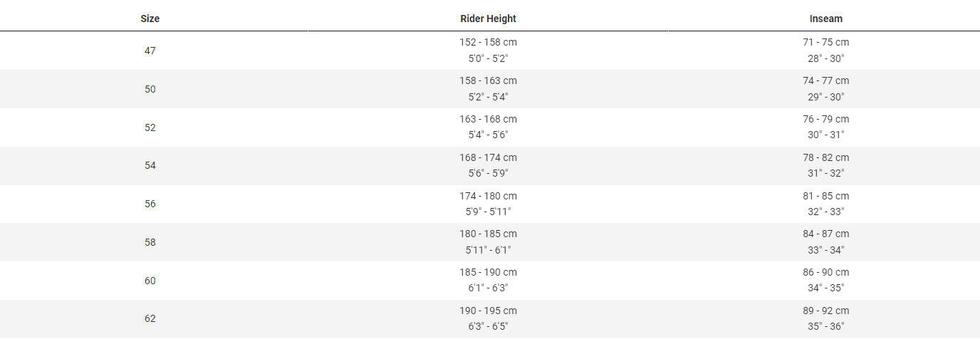Click the Size column header
The width and height of the screenshot is (980, 349).
point(150,19)
